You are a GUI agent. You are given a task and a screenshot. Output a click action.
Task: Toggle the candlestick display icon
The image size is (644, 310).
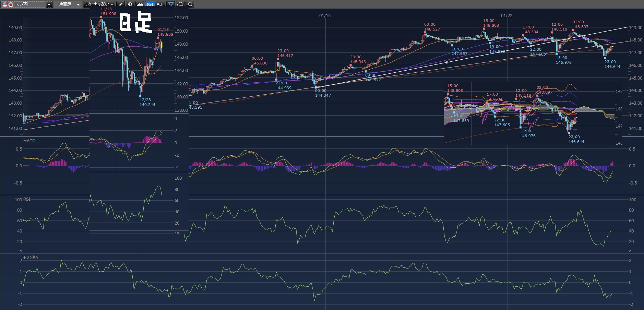tap(170, 4)
